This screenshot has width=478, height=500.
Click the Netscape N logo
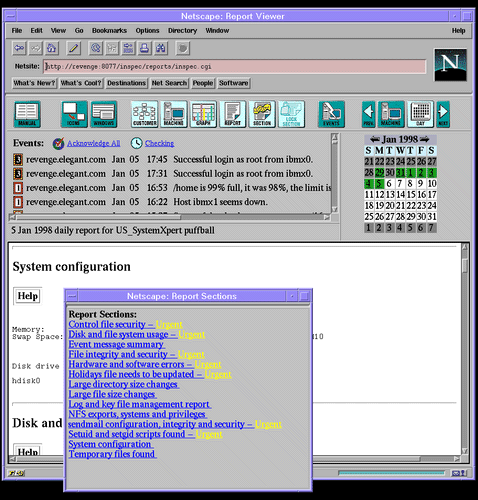click(x=450, y=65)
